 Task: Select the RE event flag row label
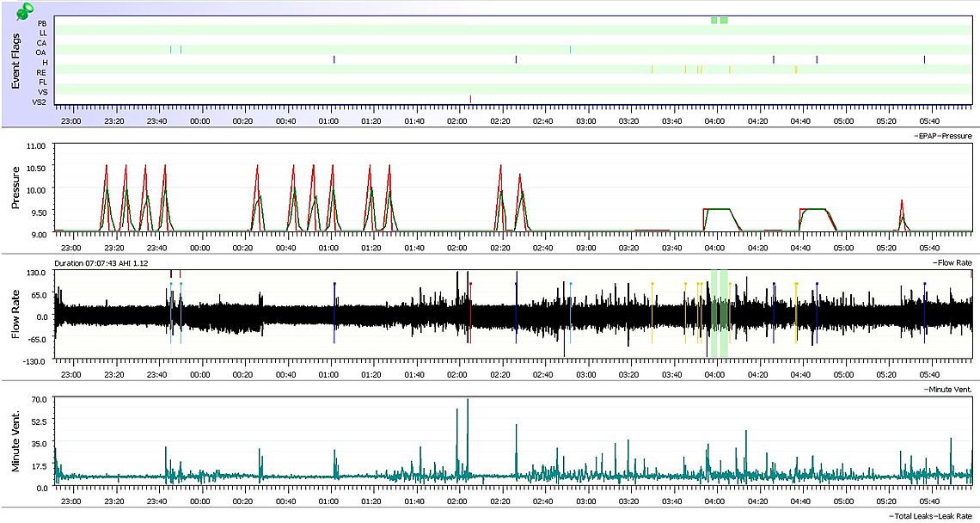point(42,72)
